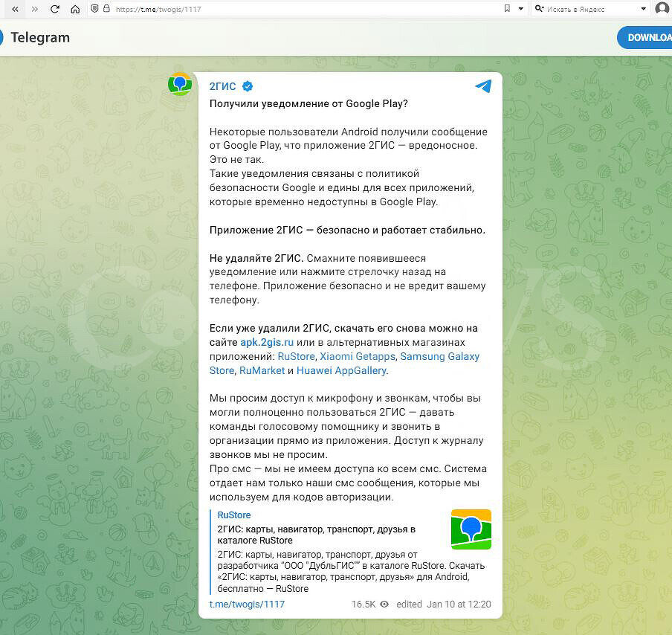Image resolution: width=672 pixels, height=635 pixels.
Task: Click the eye views icon next to 16.5K
Action: [x=384, y=604]
